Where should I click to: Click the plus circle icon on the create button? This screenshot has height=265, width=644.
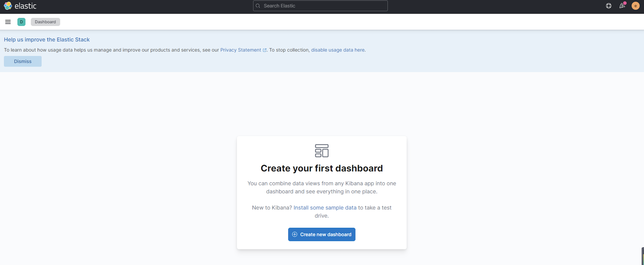tap(295, 234)
